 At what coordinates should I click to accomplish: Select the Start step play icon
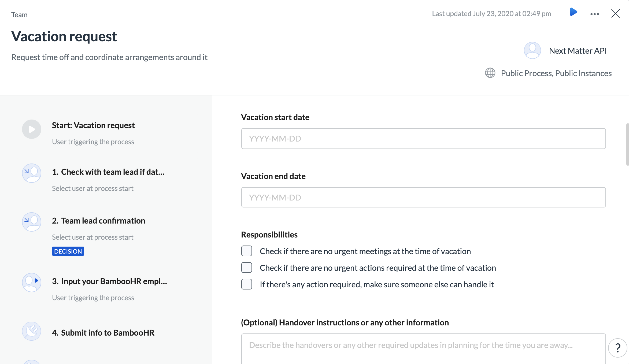click(32, 129)
